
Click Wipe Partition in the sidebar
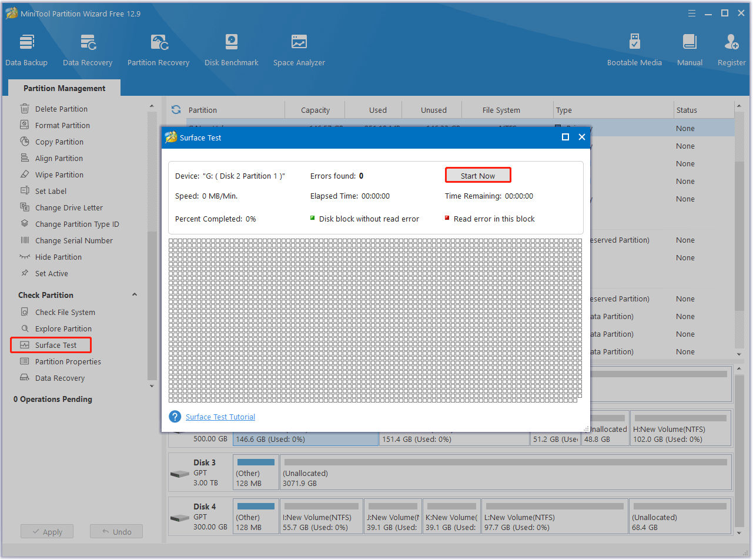click(x=59, y=175)
